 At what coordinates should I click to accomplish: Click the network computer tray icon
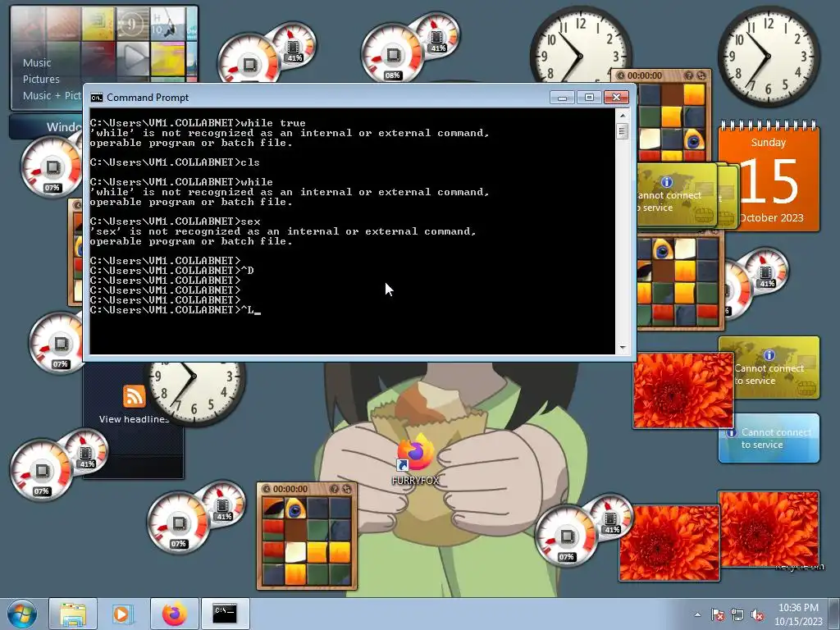click(x=737, y=614)
